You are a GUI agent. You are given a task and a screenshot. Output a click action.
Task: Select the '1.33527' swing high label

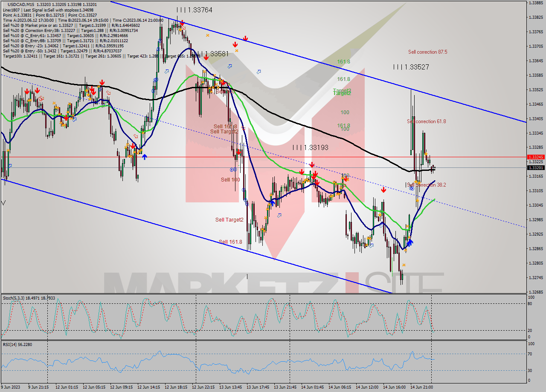pyautogui.click(x=411, y=67)
